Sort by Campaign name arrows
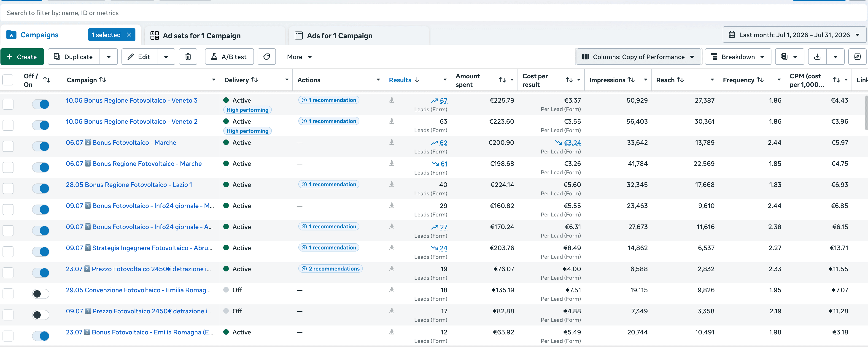Image resolution: width=868 pixels, height=350 pixels. point(103,80)
